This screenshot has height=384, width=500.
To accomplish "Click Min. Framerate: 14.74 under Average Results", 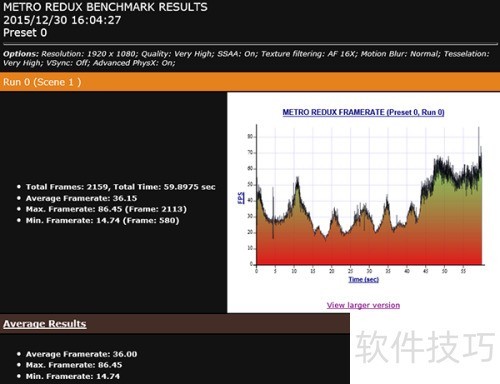I will 73,376.
